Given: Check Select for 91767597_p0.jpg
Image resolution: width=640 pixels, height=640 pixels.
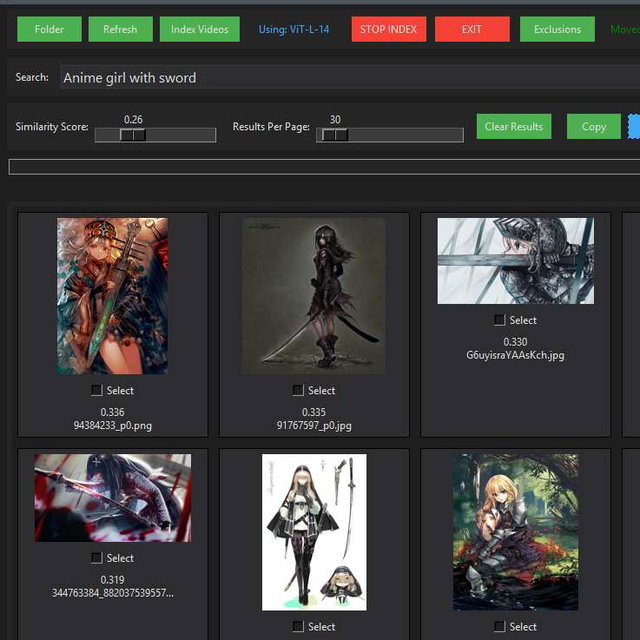Looking at the screenshot, I should pos(298,390).
